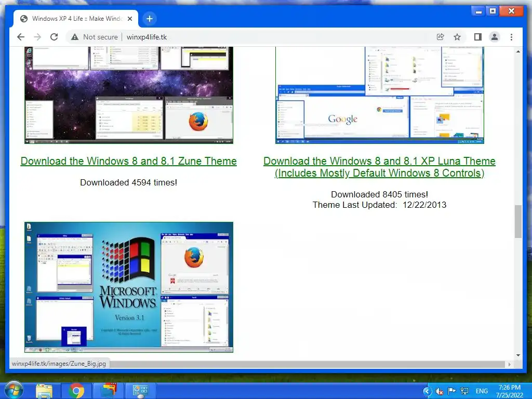The image size is (532, 399).
Task: Toggle the Chrome side panel icon
Action: pos(478,37)
